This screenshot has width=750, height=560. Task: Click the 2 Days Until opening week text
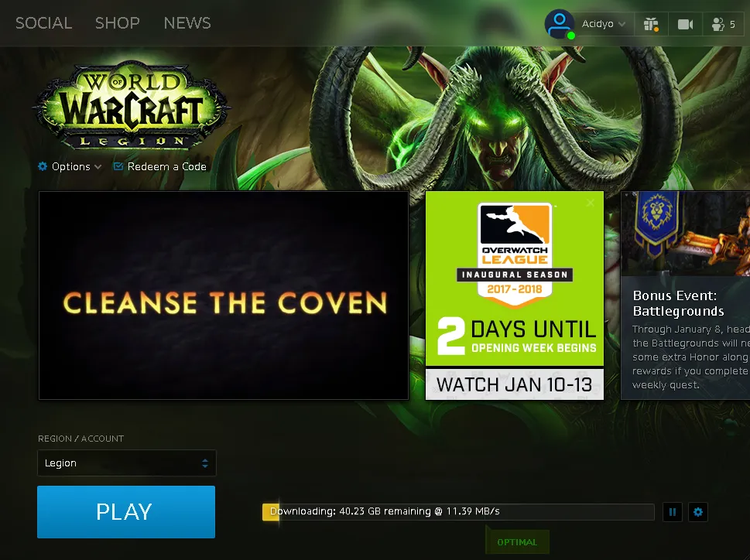pyautogui.click(x=516, y=336)
